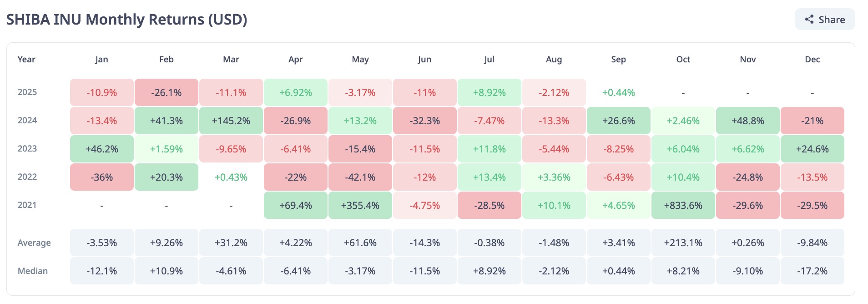Image resolution: width=868 pixels, height=304 pixels.
Task: Select the 2021 row label
Action: pos(27,205)
